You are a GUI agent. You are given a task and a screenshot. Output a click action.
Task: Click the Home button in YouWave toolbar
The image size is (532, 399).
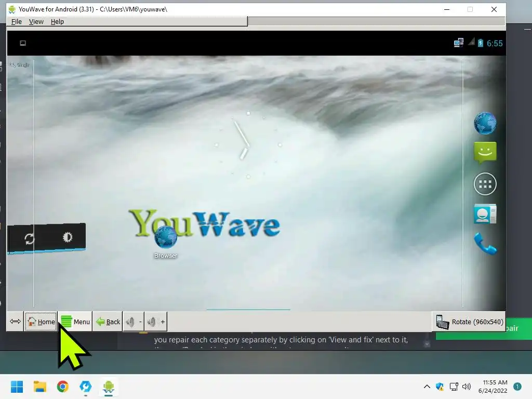[x=41, y=321]
